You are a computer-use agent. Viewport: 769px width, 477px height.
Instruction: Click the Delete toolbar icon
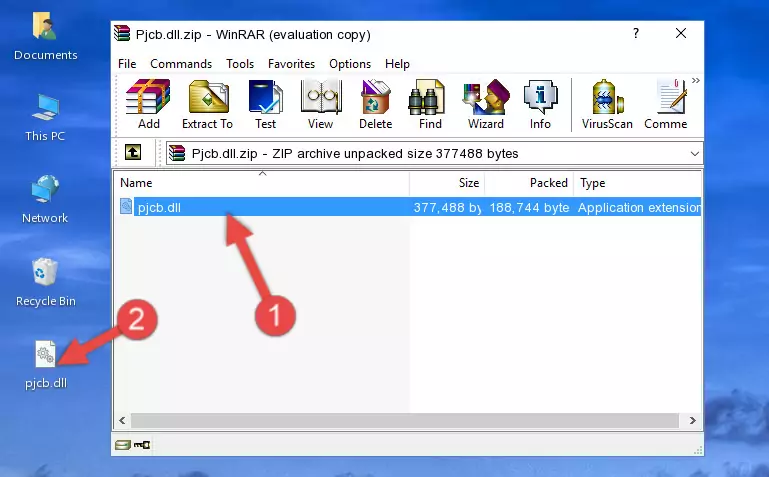pos(376,104)
